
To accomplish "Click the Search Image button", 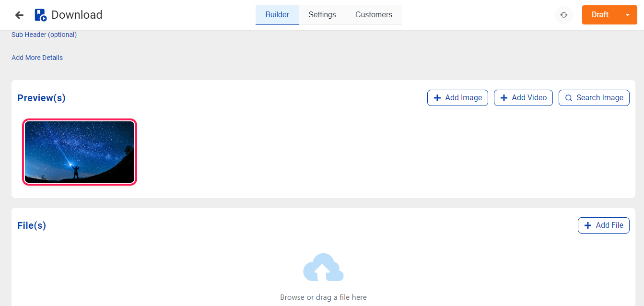I will (594, 98).
